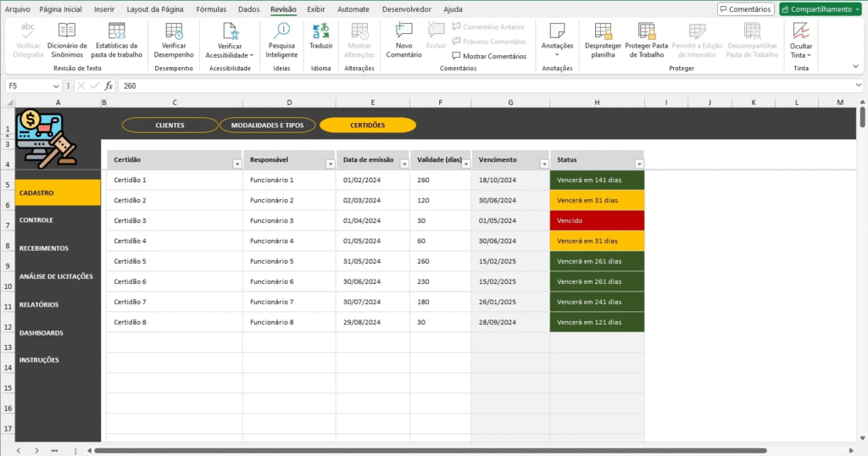Image resolution: width=868 pixels, height=456 pixels.
Task: Toggle Mostrar Comentários
Action: [489, 56]
